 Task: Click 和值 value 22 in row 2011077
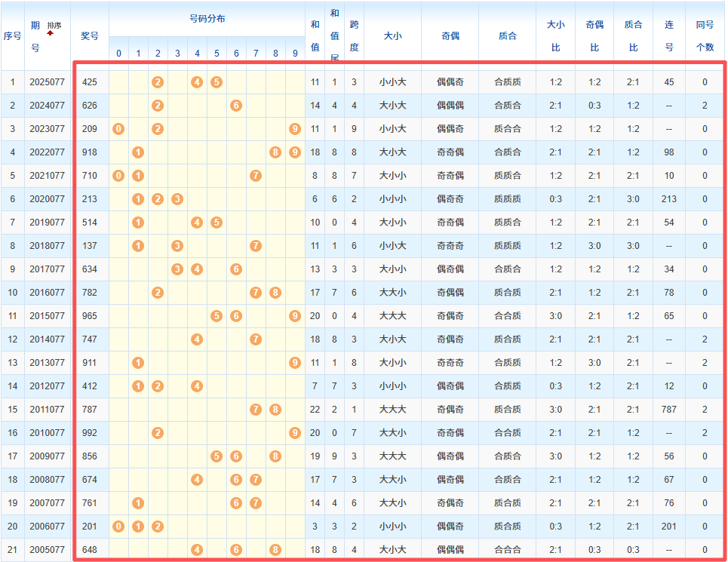315,410
